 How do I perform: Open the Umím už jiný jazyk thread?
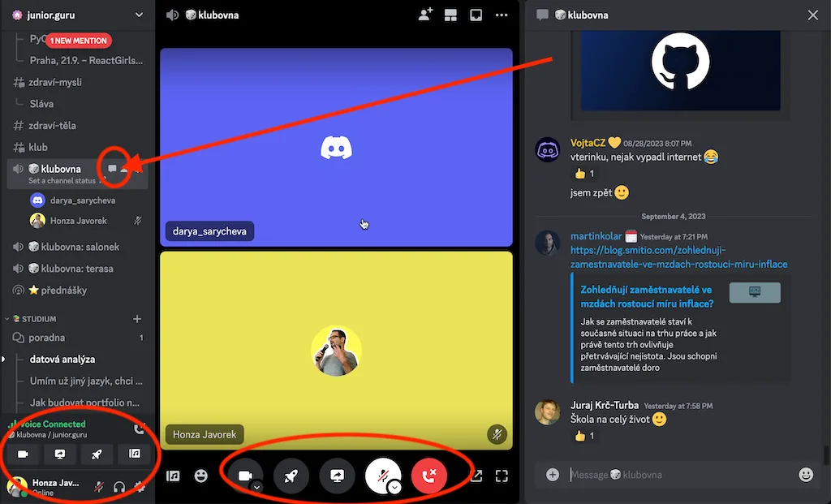[x=86, y=381]
